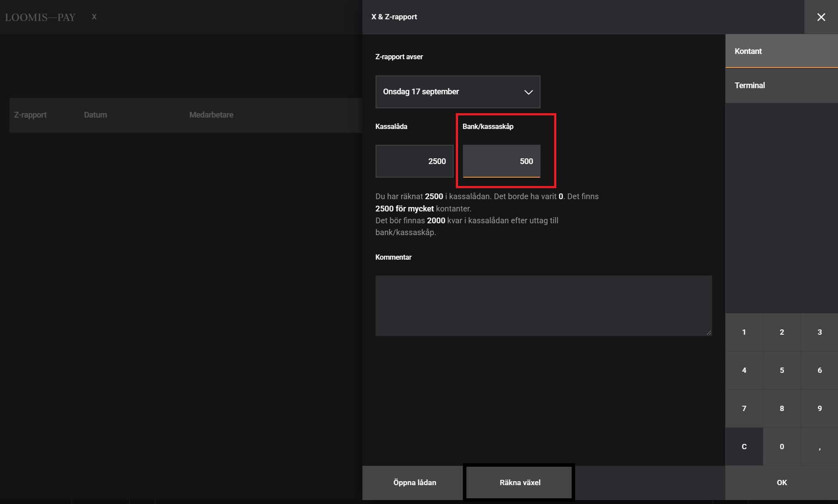Close the X & Z-rapport panel
This screenshot has width=838, height=504.
click(821, 17)
